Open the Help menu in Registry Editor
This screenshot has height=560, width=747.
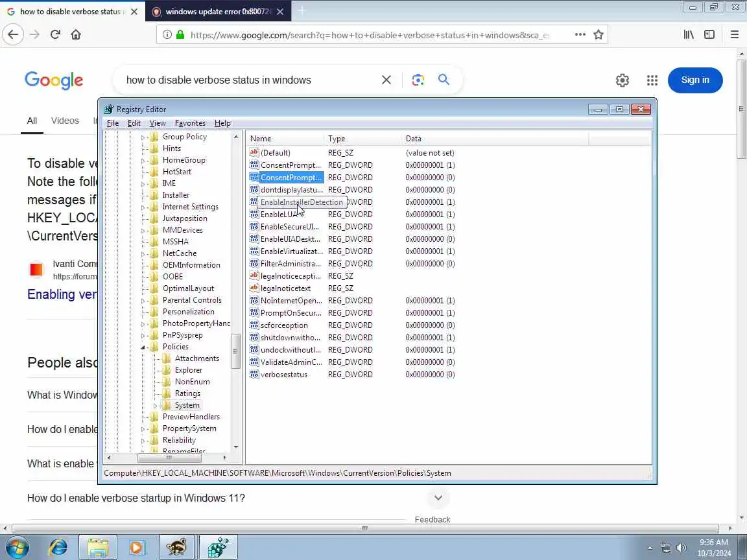tap(222, 123)
